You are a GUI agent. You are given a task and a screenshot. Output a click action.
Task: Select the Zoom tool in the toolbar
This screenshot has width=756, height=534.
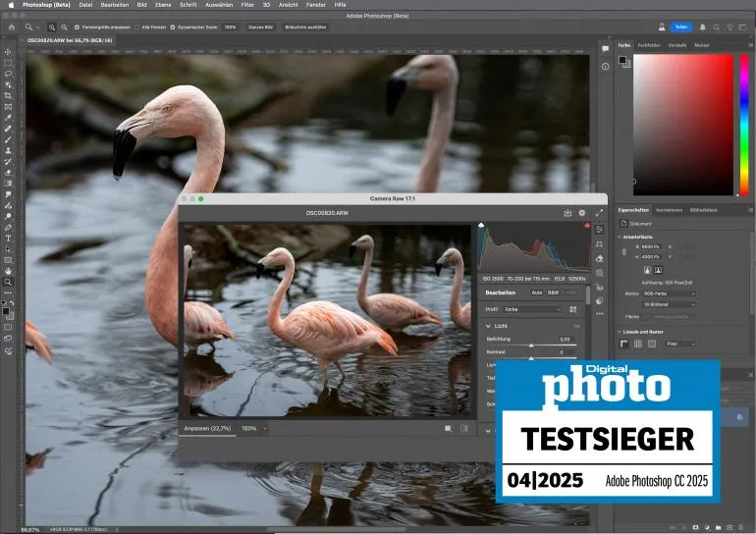tap(8, 282)
